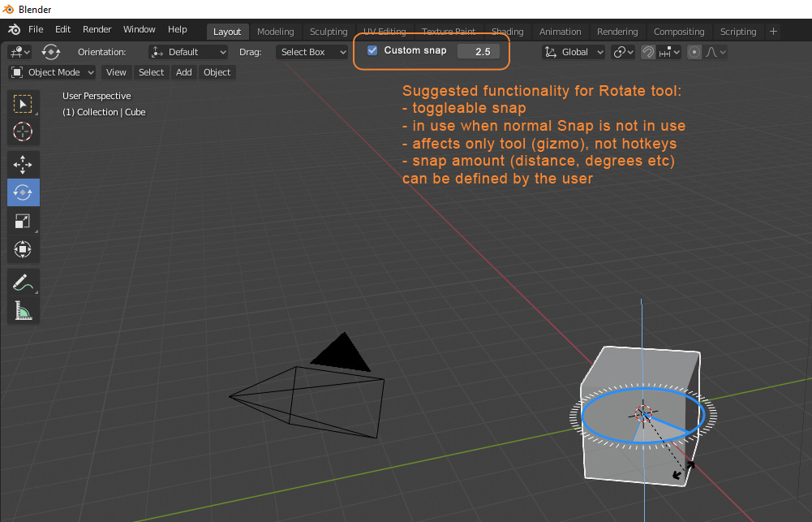The width and height of the screenshot is (812, 522).
Task: Switch to the Scripting workspace tab
Action: [738, 32]
